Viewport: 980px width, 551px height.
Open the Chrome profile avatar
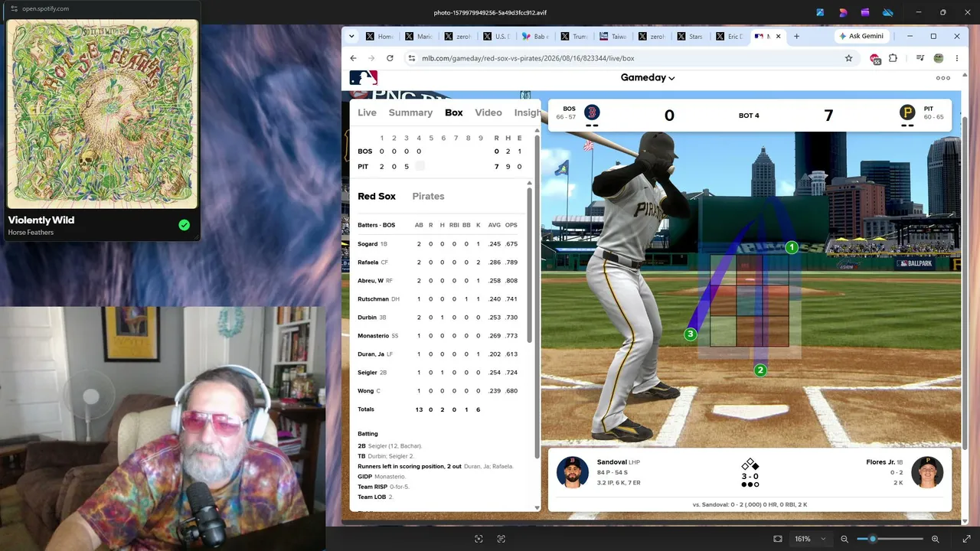coord(939,58)
